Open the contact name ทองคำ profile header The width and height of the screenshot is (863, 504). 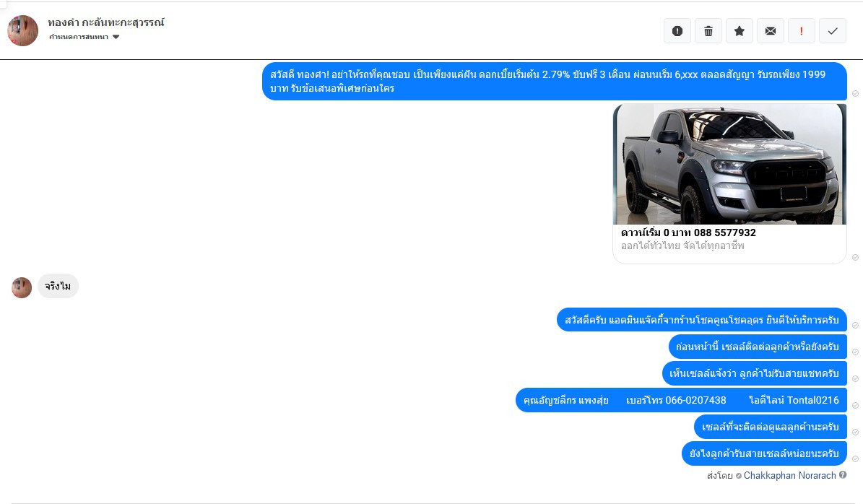[x=105, y=22]
